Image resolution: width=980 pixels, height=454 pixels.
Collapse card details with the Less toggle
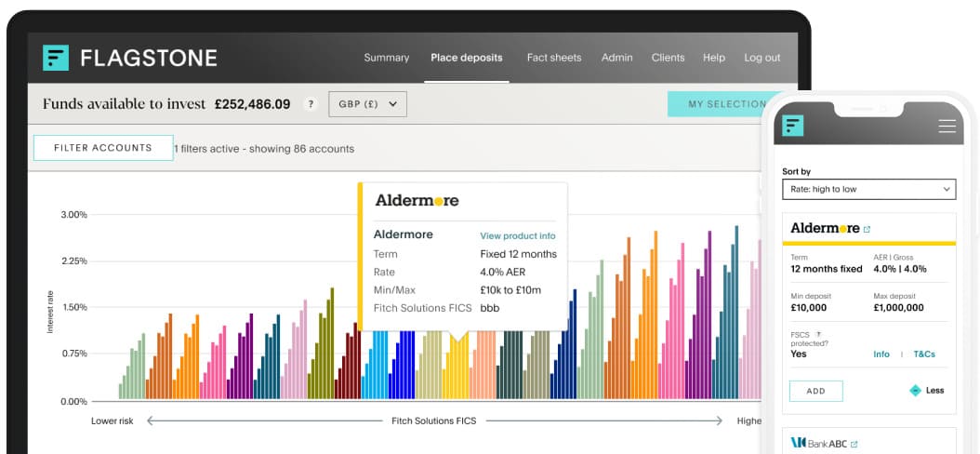926,390
